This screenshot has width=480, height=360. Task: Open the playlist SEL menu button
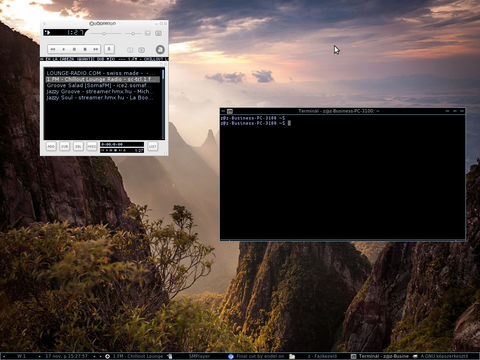(78, 146)
